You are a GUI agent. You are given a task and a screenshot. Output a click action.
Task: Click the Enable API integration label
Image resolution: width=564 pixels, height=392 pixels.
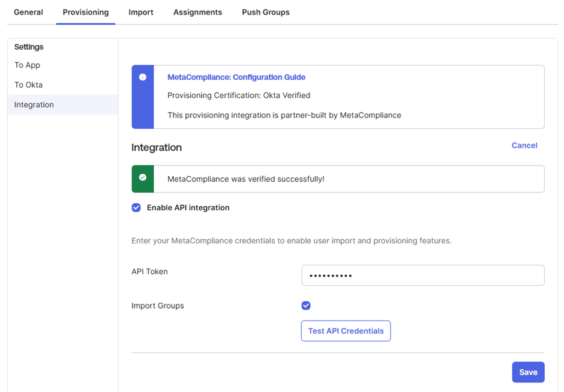(x=188, y=207)
